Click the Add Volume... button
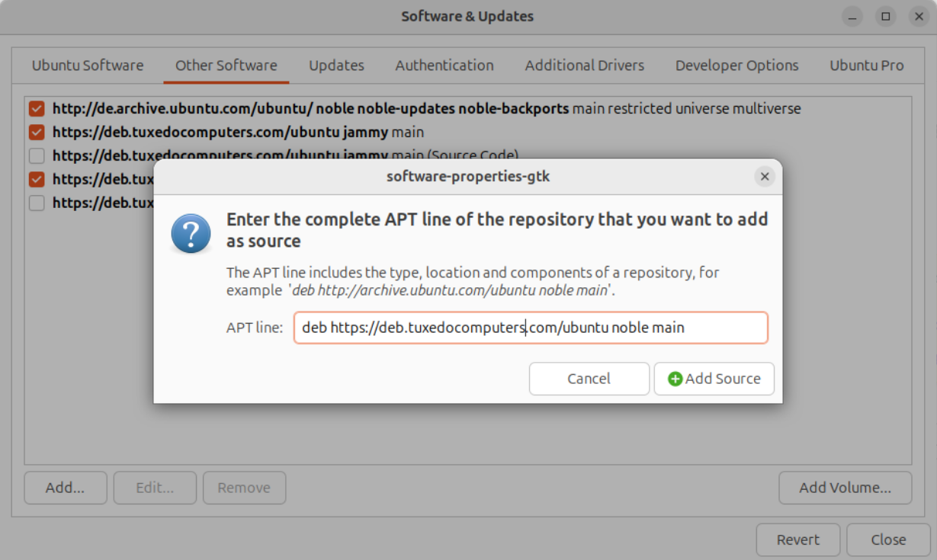The height and width of the screenshot is (560, 937). (x=846, y=488)
